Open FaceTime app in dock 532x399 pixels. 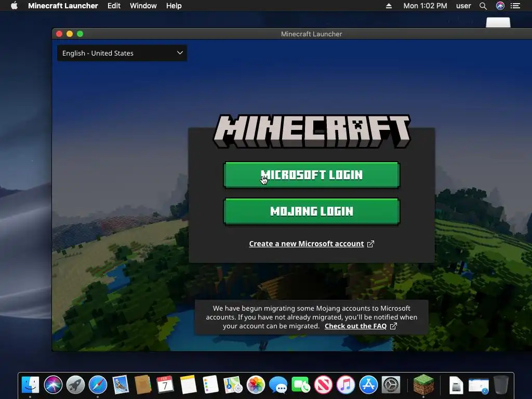301,385
